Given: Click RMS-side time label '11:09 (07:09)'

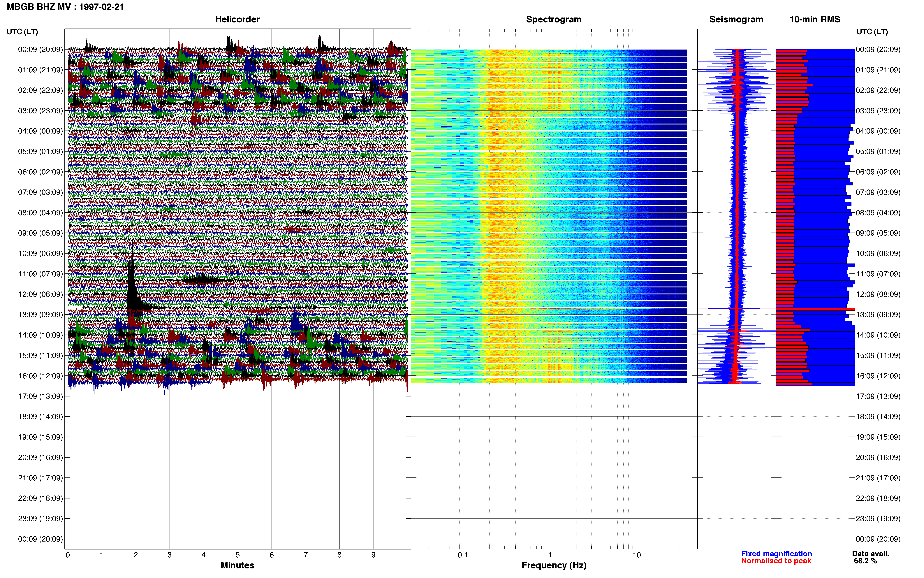Looking at the screenshot, I should (878, 274).
